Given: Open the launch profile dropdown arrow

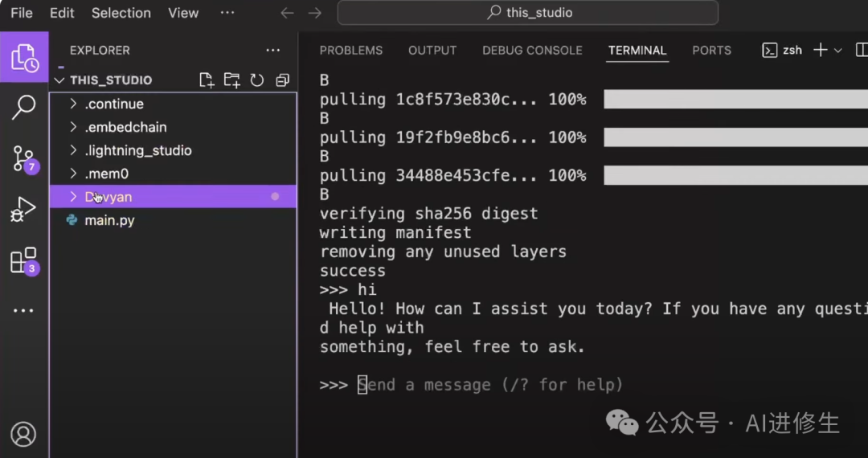Looking at the screenshot, I should pos(838,51).
